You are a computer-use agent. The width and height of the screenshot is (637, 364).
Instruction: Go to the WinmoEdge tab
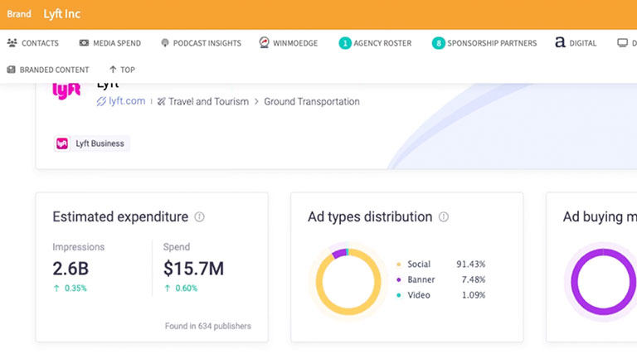click(289, 43)
